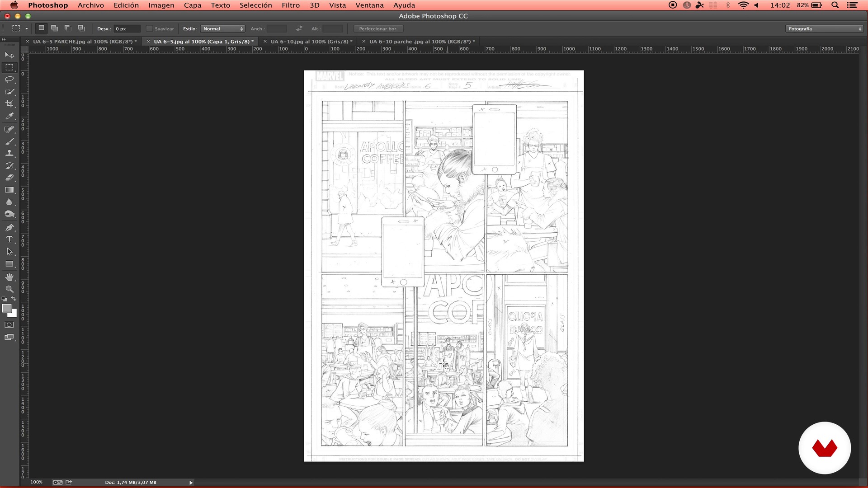Image resolution: width=868 pixels, height=488 pixels.
Task: Click the Wi-Fi status icon
Action: 743,5
